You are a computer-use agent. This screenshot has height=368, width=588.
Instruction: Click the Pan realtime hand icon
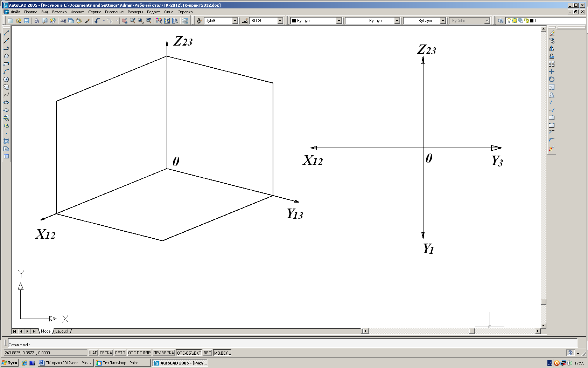(125, 21)
